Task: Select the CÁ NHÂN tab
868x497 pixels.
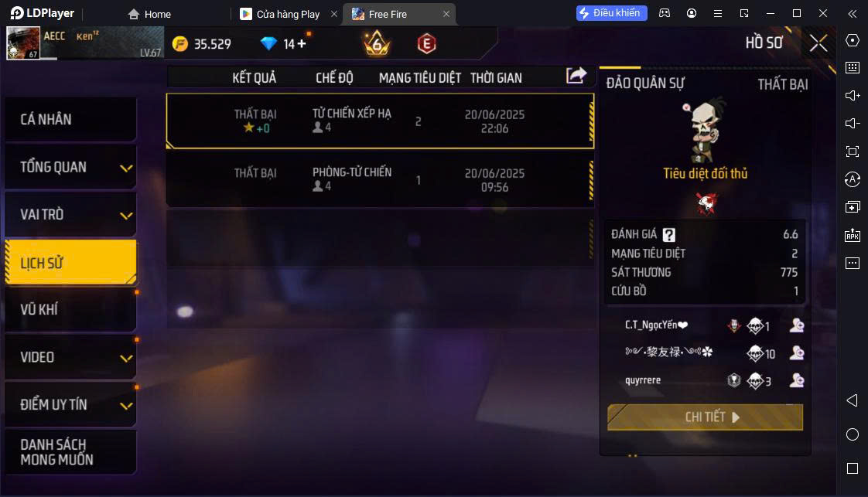Action: point(71,119)
